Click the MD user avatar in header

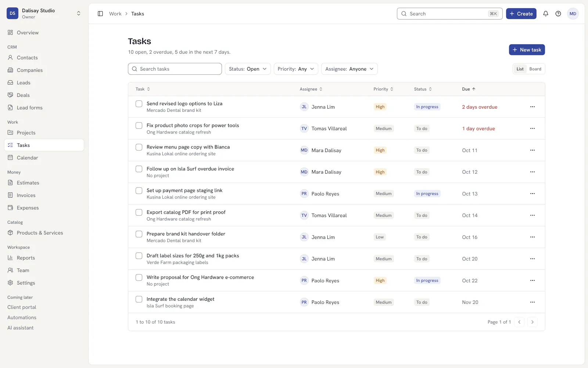(x=573, y=14)
